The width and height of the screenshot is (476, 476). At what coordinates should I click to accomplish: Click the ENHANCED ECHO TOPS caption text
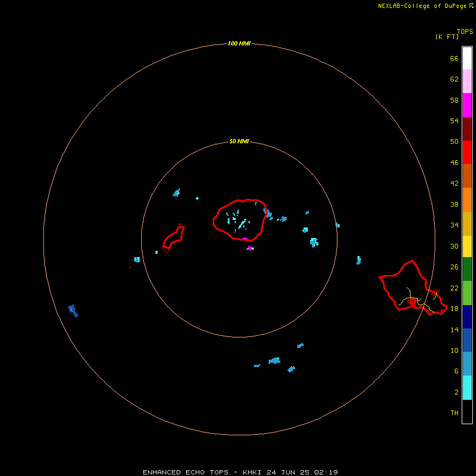186,472
